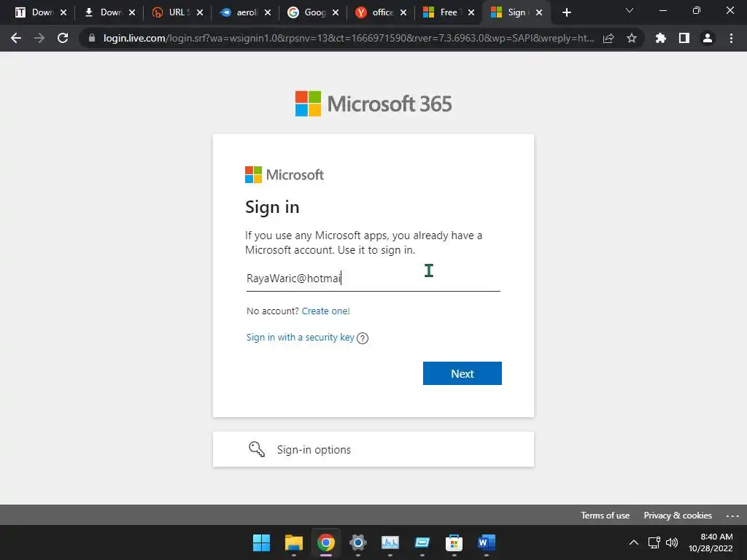
Task: Reload the sign-in page
Action: (x=63, y=38)
